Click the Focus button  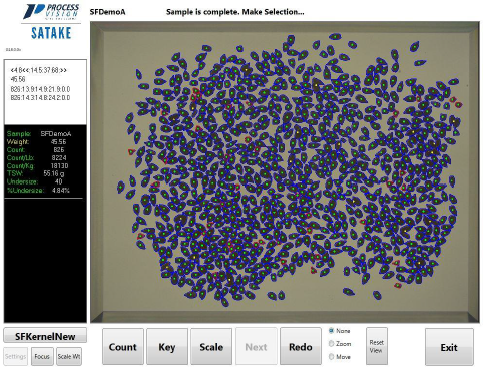pyautogui.click(x=42, y=357)
